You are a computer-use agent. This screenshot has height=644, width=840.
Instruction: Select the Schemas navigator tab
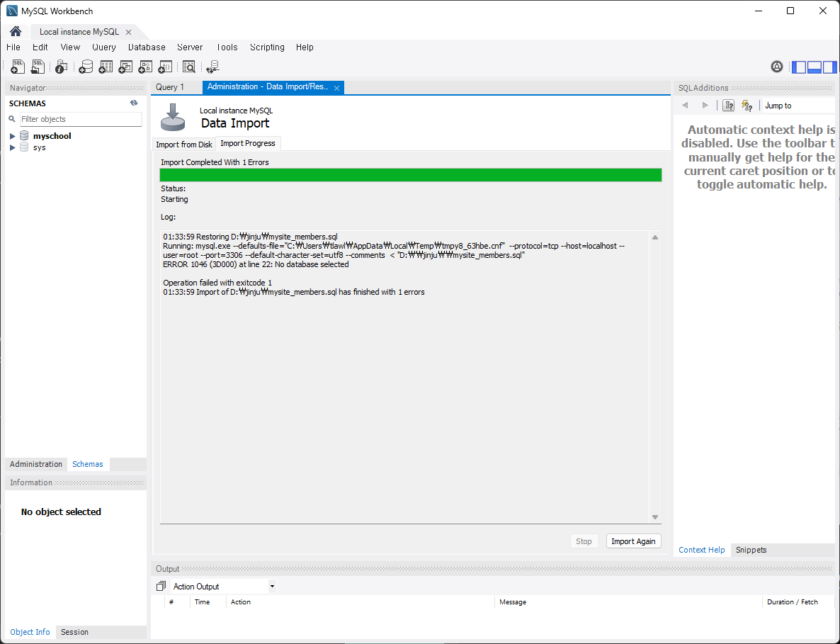[x=88, y=464]
